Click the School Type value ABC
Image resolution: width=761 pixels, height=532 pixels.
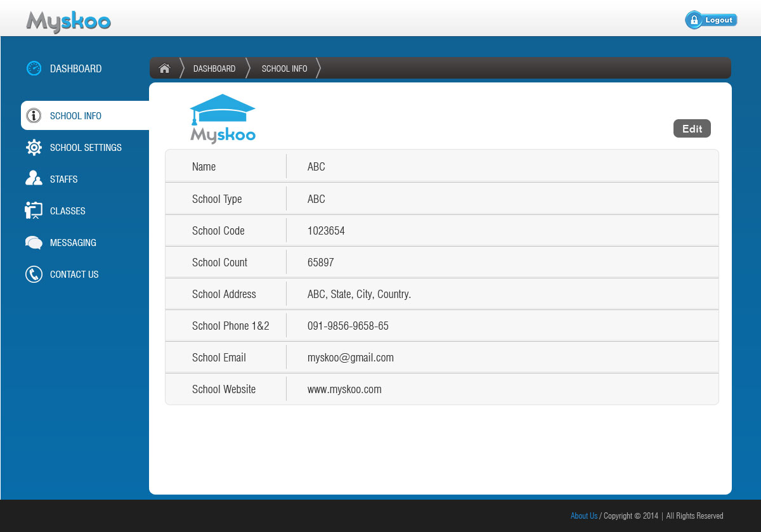click(316, 199)
